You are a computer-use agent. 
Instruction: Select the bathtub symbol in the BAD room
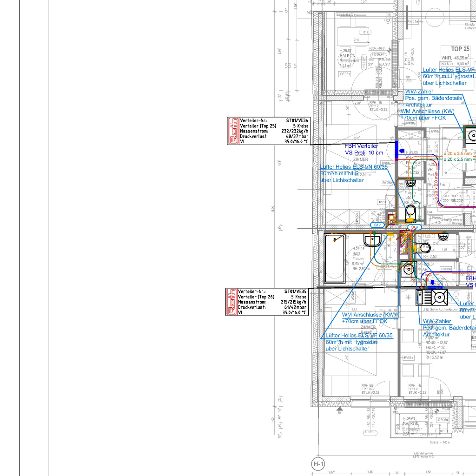pyautogui.click(x=335, y=259)
